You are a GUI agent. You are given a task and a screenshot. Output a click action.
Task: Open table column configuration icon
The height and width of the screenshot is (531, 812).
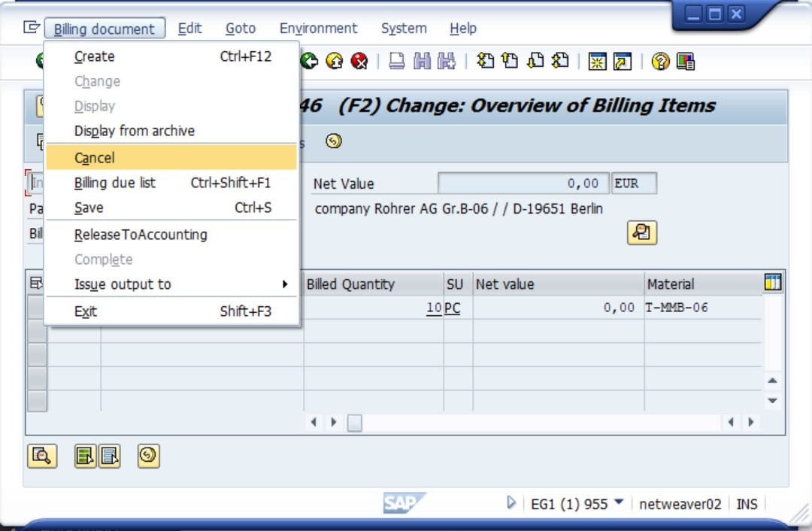773,282
